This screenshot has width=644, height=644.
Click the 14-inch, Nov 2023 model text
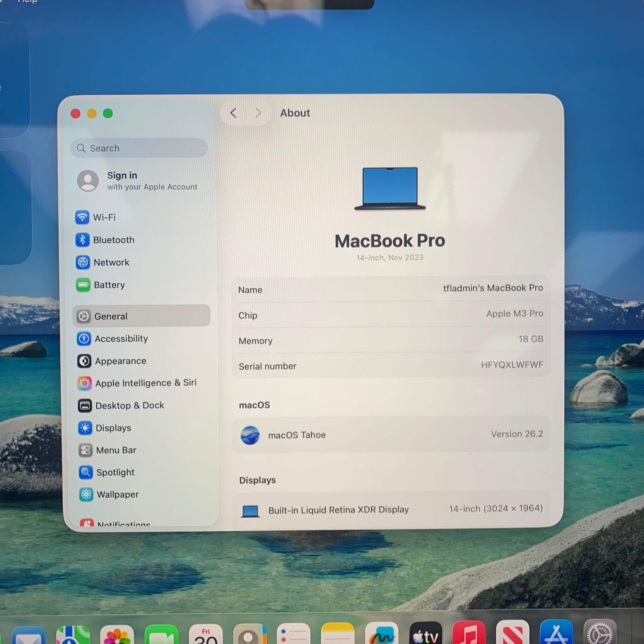tap(390, 258)
